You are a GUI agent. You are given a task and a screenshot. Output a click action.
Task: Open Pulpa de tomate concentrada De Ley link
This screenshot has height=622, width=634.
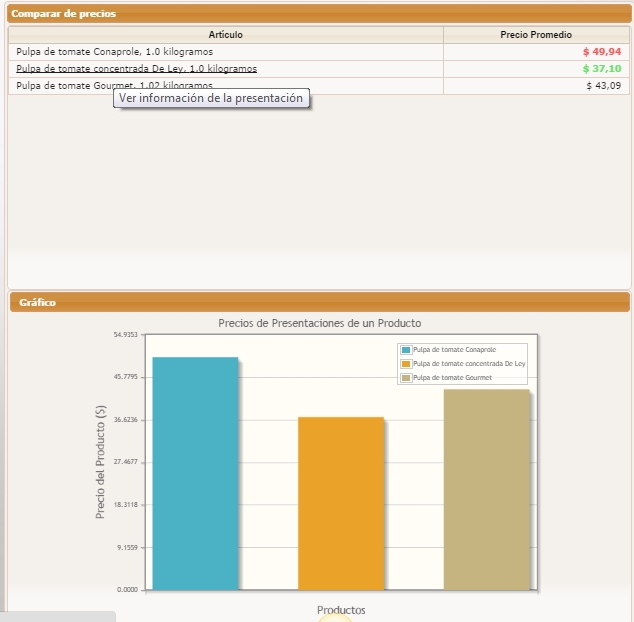pyautogui.click(x=136, y=69)
